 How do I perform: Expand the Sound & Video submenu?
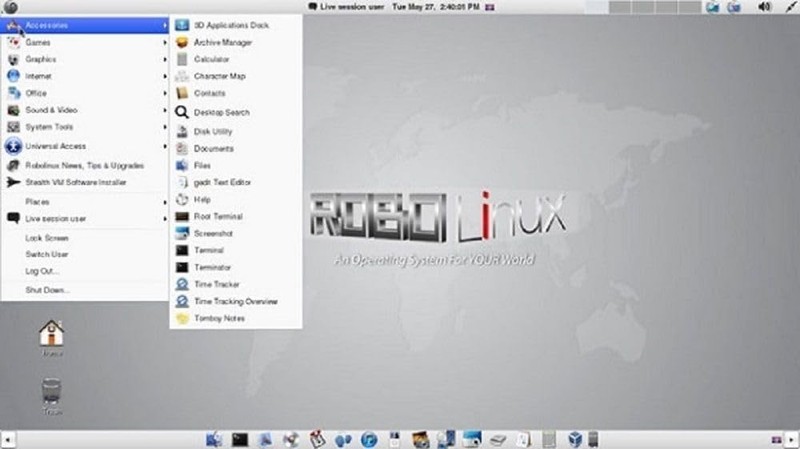[x=86, y=110]
